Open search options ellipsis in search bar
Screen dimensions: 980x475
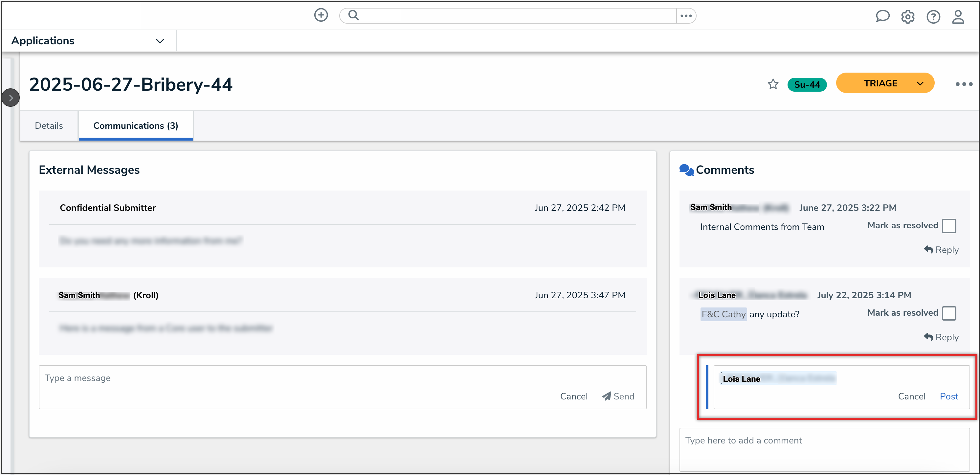pyautogui.click(x=685, y=16)
